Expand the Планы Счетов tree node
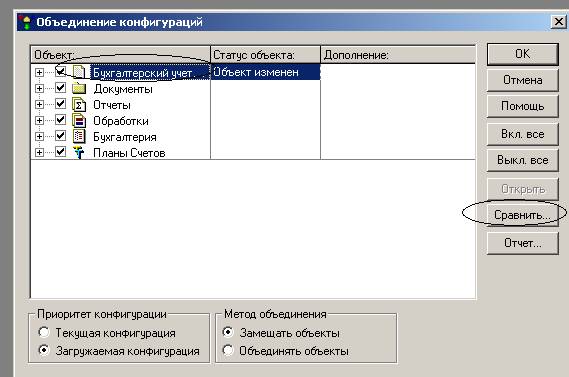This screenshot has height=377, width=569. (39, 152)
